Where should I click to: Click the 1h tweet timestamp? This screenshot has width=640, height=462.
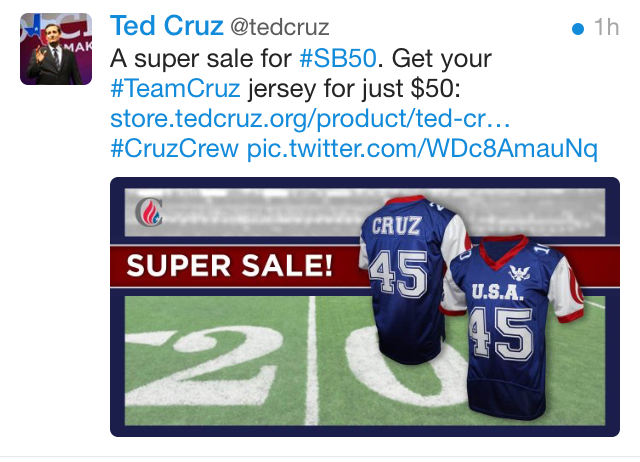click(607, 27)
